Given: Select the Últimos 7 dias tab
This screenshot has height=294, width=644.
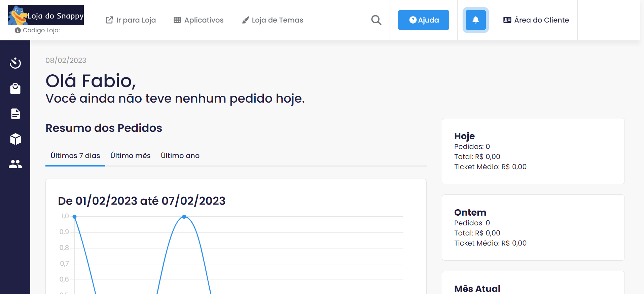Looking at the screenshot, I should pyautogui.click(x=75, y=156).
